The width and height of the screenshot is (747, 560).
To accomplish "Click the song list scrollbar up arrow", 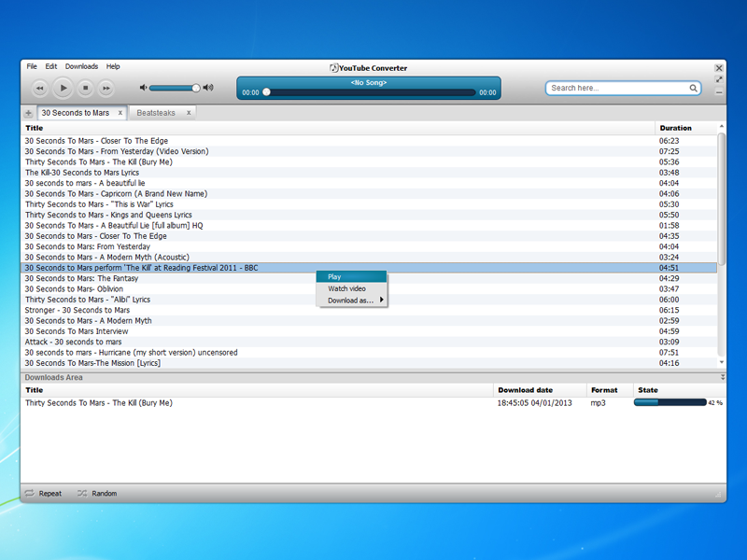I will click(x=722, y=127).
